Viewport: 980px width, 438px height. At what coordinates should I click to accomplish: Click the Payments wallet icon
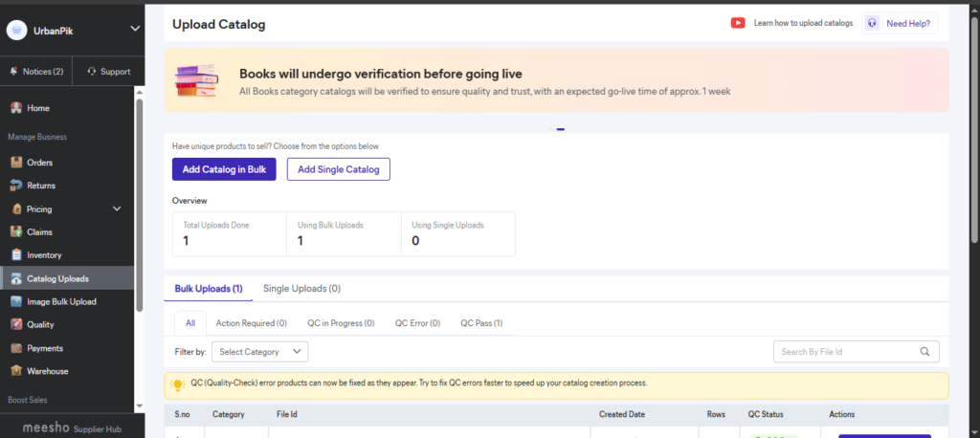[16, 348]
